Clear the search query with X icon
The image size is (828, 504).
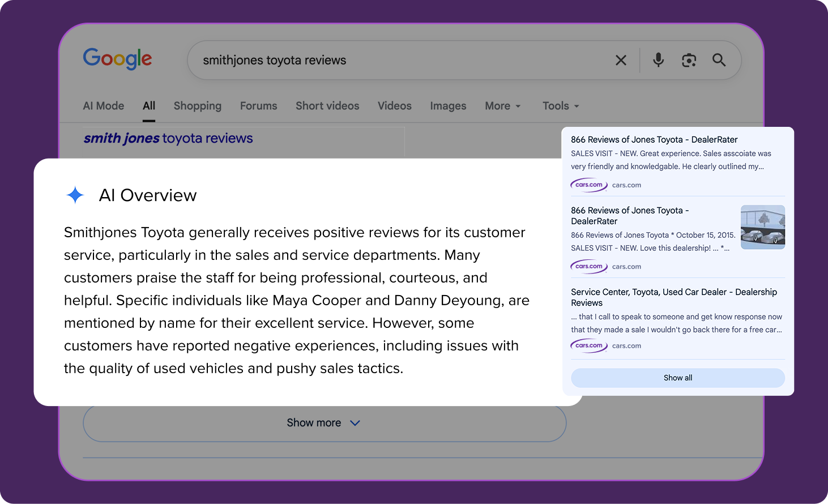[621, 60]
